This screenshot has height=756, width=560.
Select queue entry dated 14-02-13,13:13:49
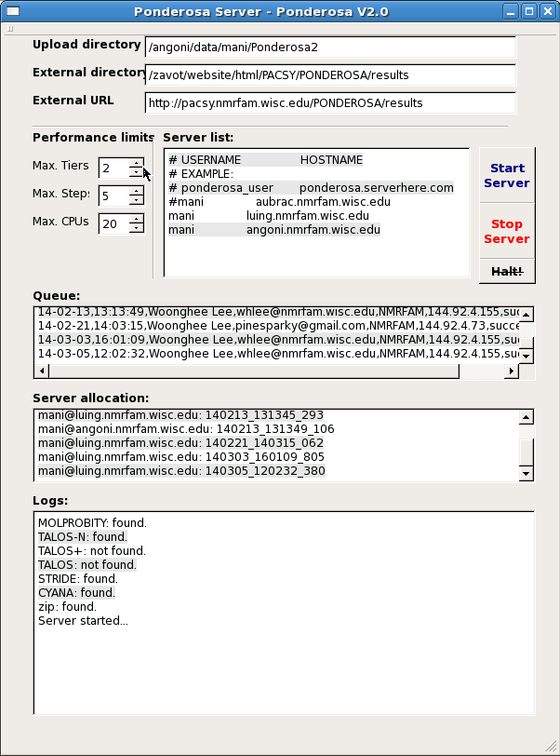point(278,312)
